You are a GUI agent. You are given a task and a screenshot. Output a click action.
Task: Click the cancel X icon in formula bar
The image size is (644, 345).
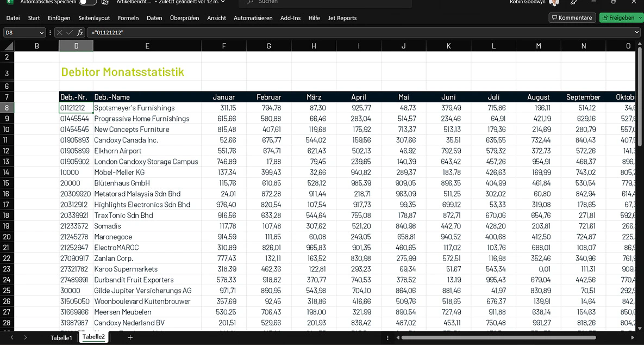[60, 33]
